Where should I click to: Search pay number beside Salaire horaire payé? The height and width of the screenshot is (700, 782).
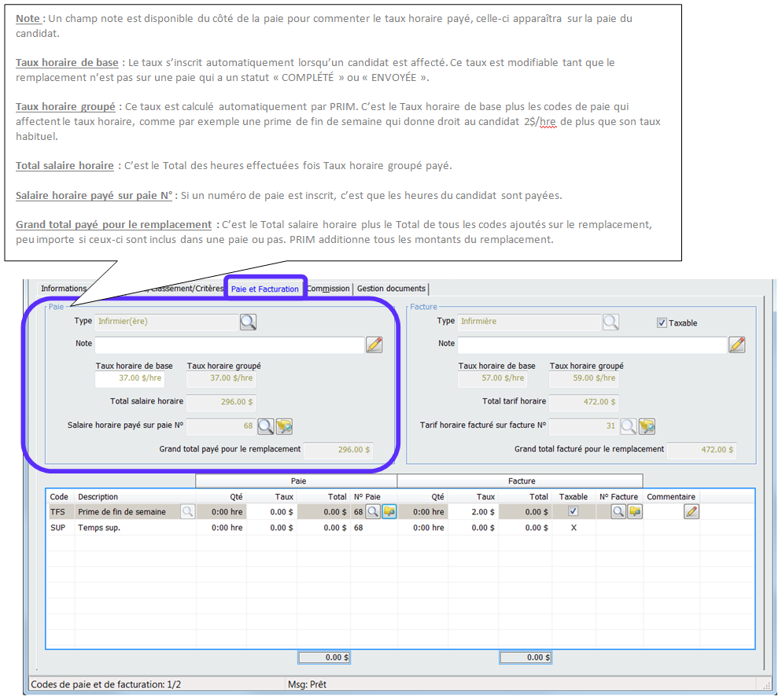266,426
